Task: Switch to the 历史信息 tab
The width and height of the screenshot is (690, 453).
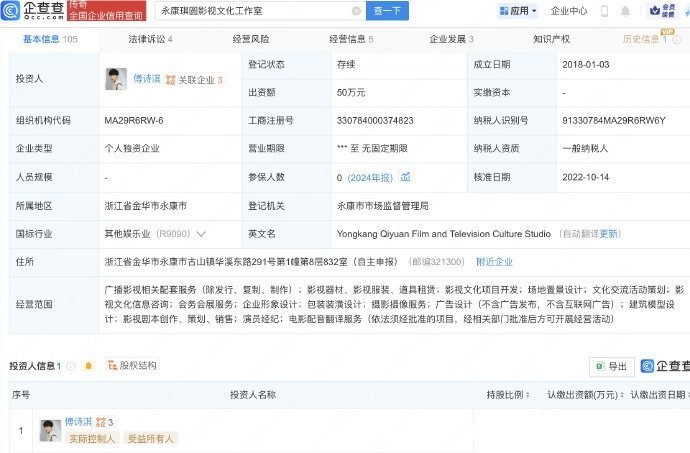Action: [x=645, y=39]
